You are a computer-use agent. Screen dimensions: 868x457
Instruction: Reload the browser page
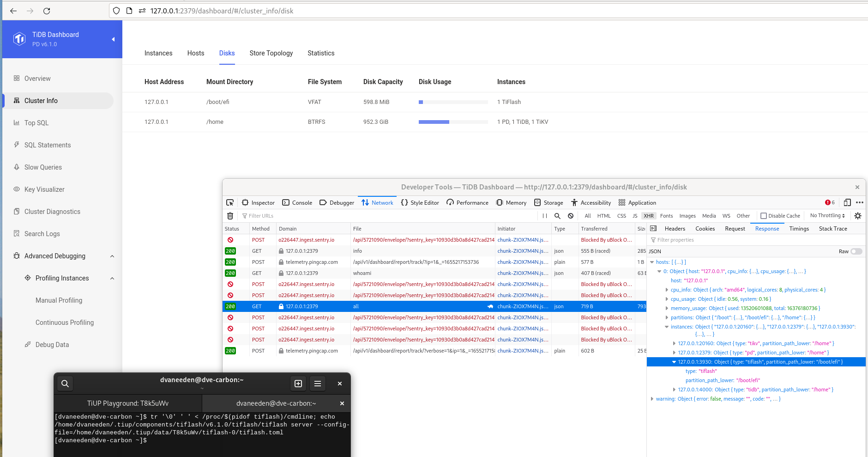click(47, 11)
